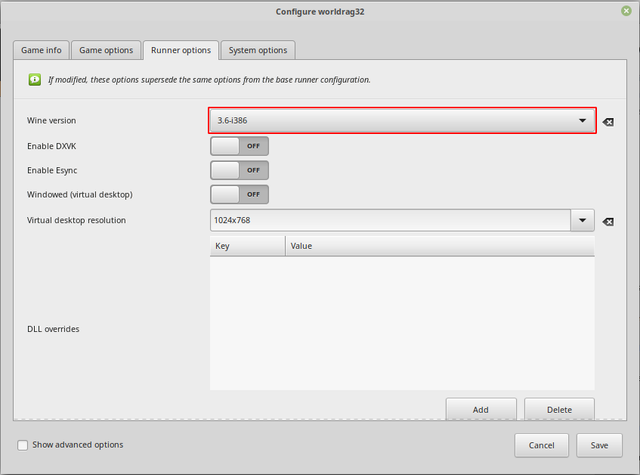Reset the Virtual desktop resolution option

[x=608, y=221]
